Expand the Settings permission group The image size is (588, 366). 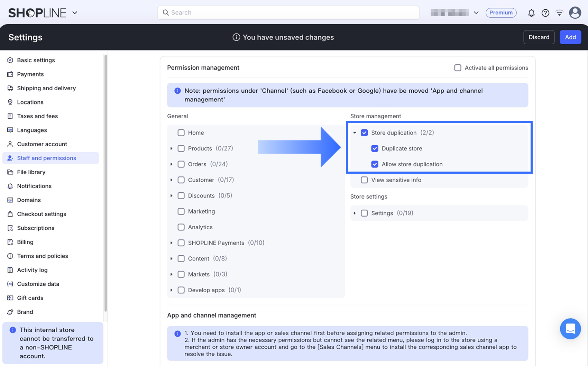[355, 213]
